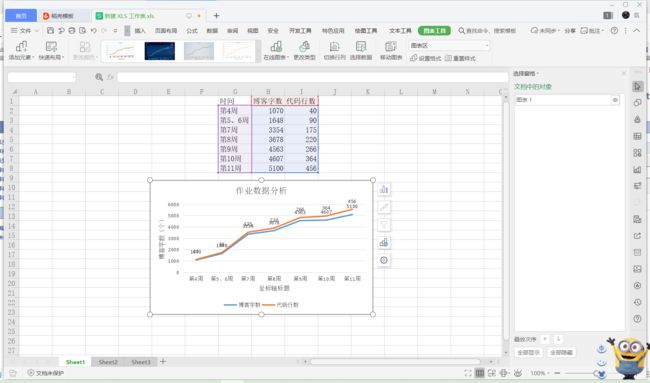The height and width of the screenshot is (383, 650).
Task: Switch to Sheet3 tab
Action: click(x=141, y=362)
